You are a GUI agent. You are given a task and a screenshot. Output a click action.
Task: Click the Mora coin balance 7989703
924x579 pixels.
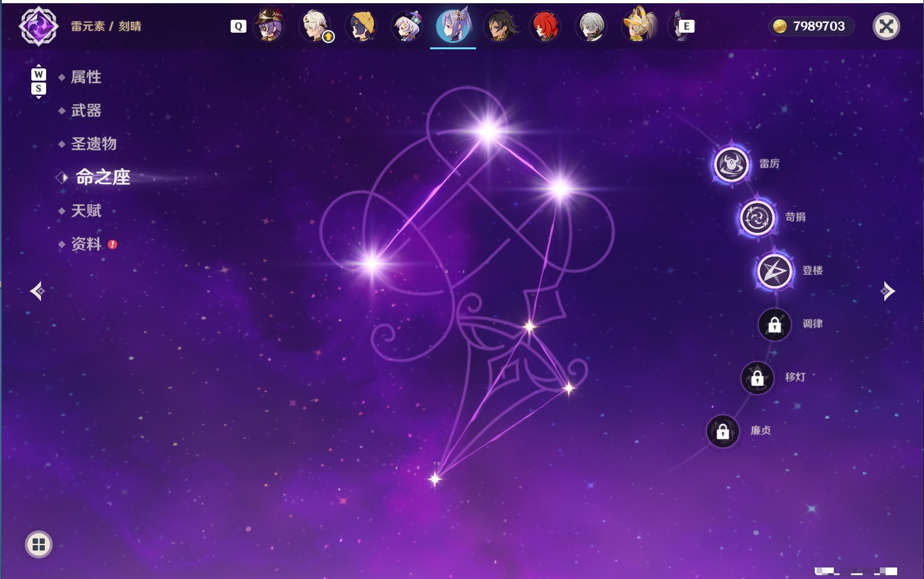coord(810,26)
